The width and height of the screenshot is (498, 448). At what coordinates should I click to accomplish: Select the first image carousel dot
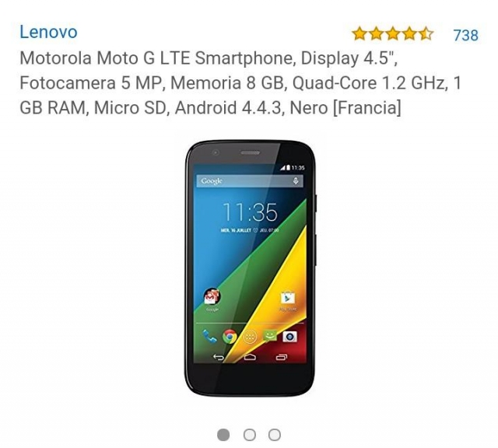[x=223, y=434]
